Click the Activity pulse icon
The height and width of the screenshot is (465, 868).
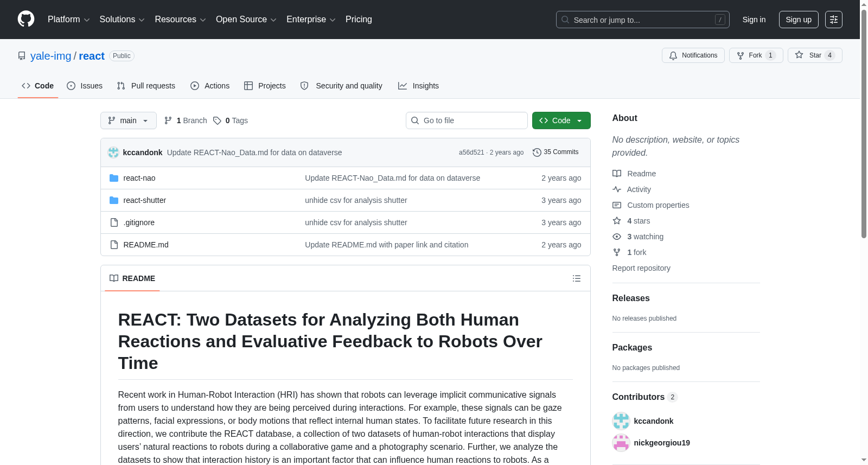[617, 189]
